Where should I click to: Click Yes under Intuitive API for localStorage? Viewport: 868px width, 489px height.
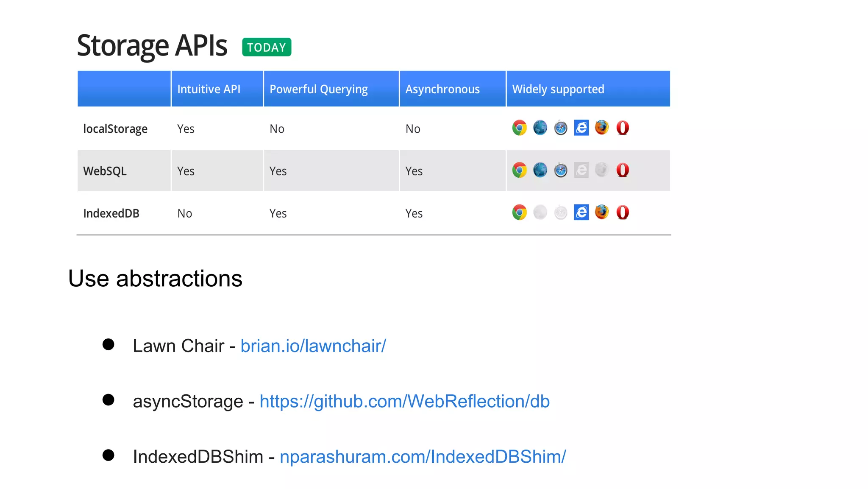coord(186,129)
